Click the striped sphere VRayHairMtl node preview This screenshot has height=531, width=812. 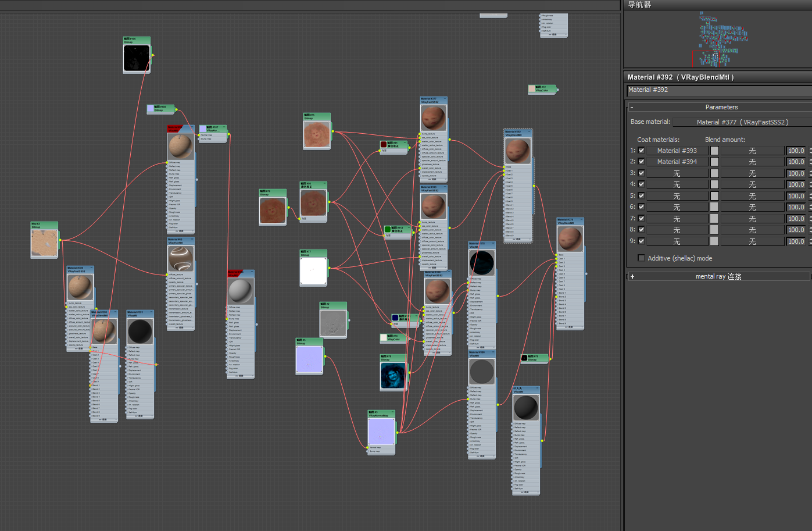pyautogui.click(x=181, y=258)
